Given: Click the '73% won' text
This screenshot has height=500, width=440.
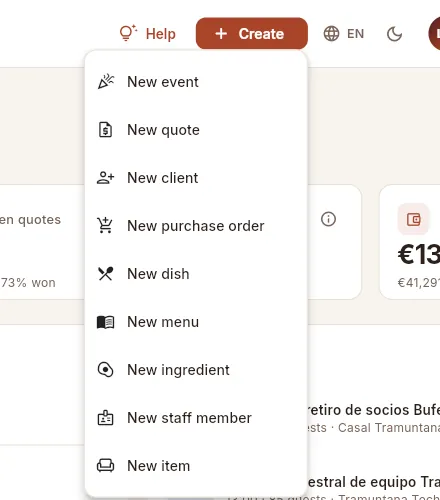Looking at the screenshot, I should [x=28, y=283].
